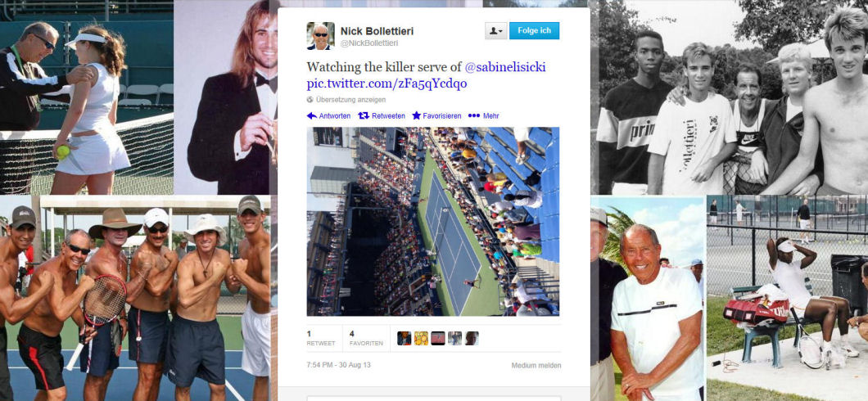Open the tennis stadium photo in the tweet

click(x=433, y=222)
